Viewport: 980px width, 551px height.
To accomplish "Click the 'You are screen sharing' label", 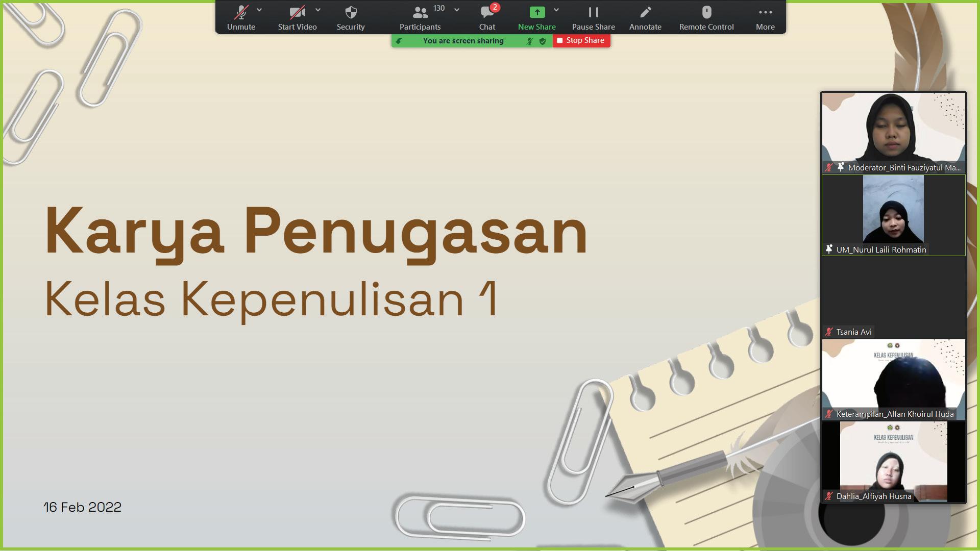I will point(463,41).
